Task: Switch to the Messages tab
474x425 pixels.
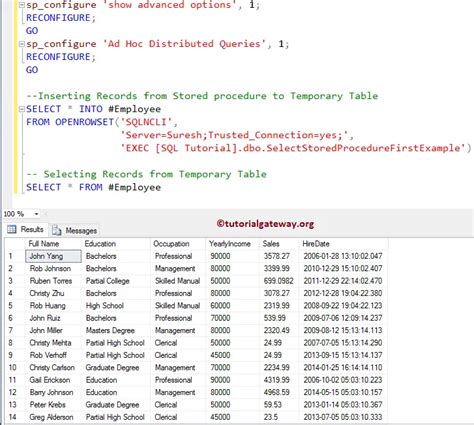Action: tap(75, 230)
